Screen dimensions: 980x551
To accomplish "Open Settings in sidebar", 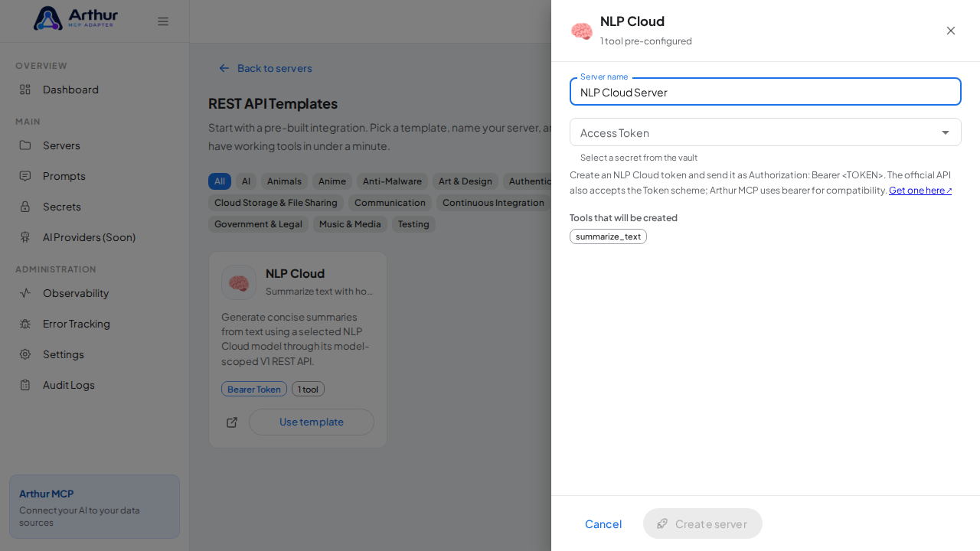I will [x=94, y=354].
